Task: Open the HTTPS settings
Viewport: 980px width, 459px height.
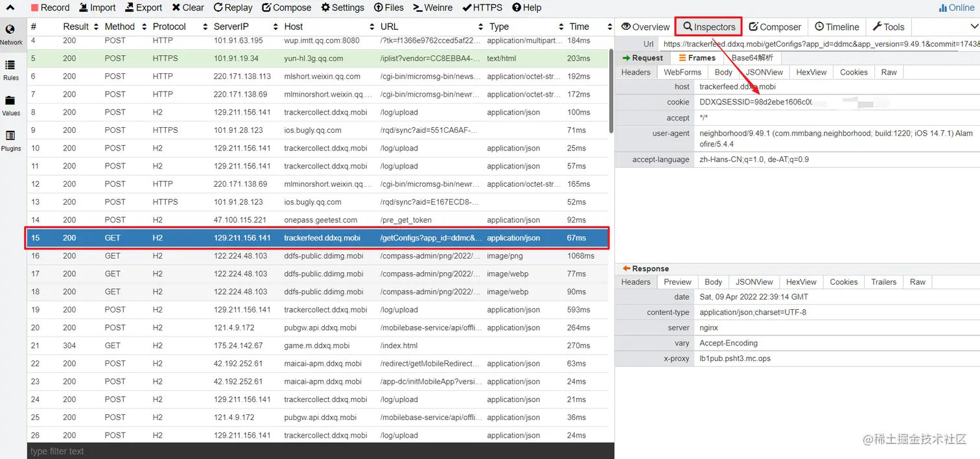Action: pos(483,8)
